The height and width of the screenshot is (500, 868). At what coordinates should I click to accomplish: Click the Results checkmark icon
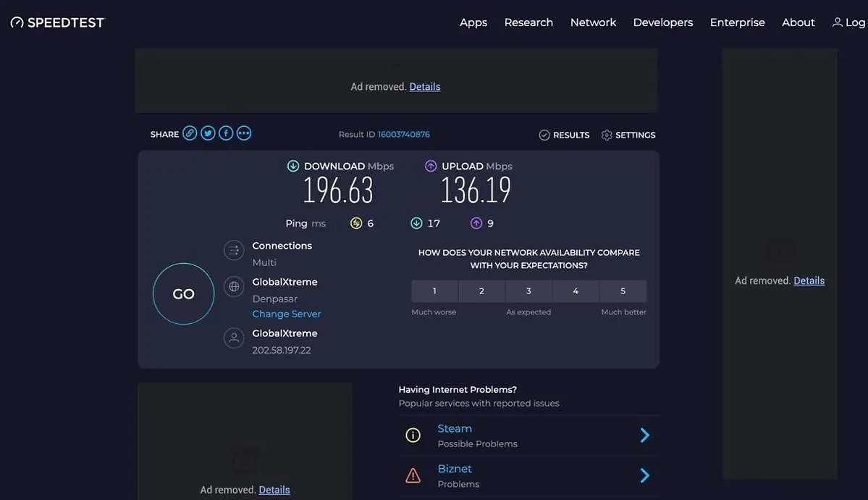tap(544, 136)
